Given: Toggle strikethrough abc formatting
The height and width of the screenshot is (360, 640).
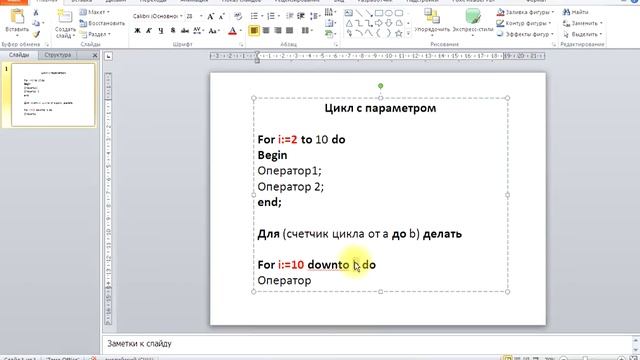Looking at the screenshot, I should (x=184, y=31).
